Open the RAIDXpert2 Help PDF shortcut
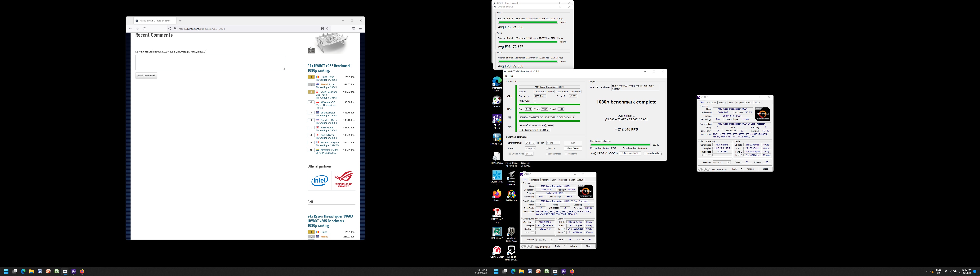Image resolution: width=980 pixels, height=276 pixels. click(497, 216)
